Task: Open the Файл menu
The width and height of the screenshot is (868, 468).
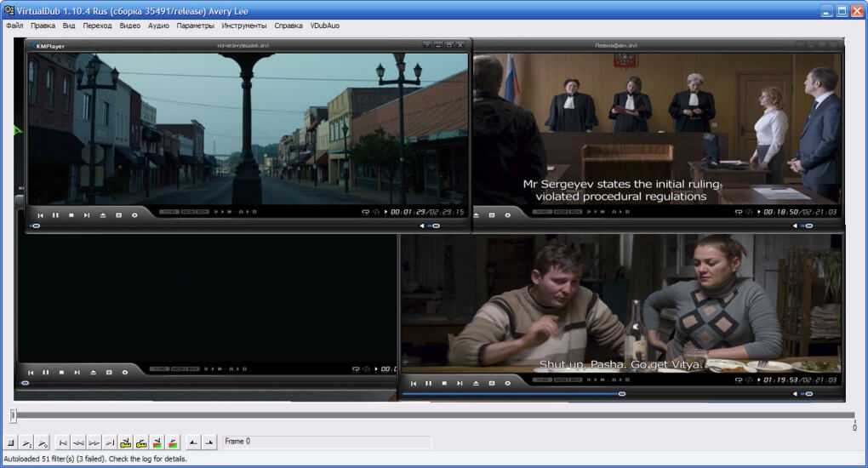Action: point(14,26)
